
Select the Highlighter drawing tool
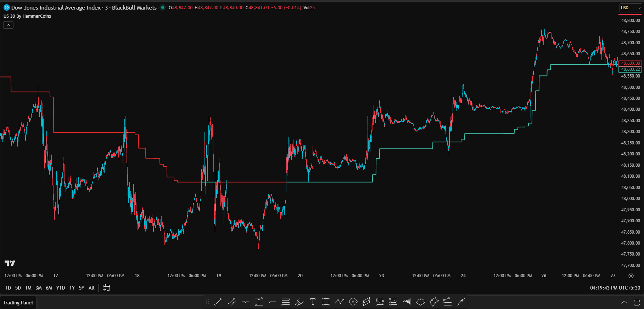pyautogui.click(x=299, y=302)
